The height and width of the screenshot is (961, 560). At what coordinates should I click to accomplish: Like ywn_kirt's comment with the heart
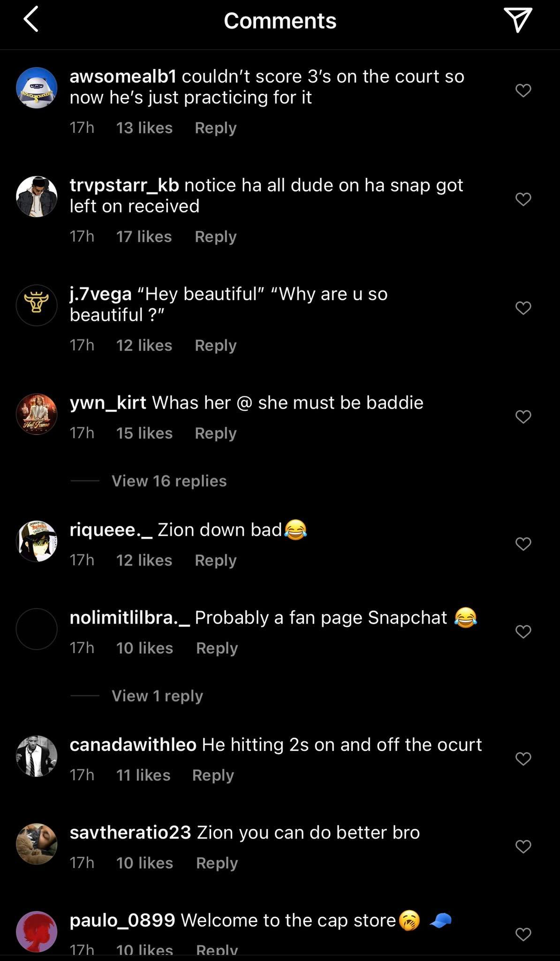coord(523,416)
